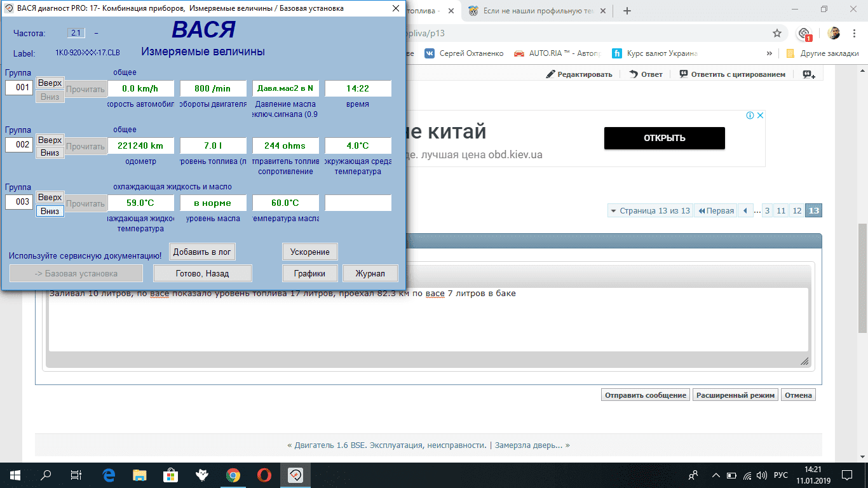Select the group 002 number field

click(x=19, y=145)
